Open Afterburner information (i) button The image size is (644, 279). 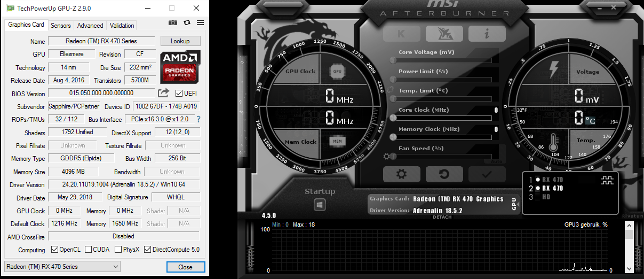tap(487, 34)
